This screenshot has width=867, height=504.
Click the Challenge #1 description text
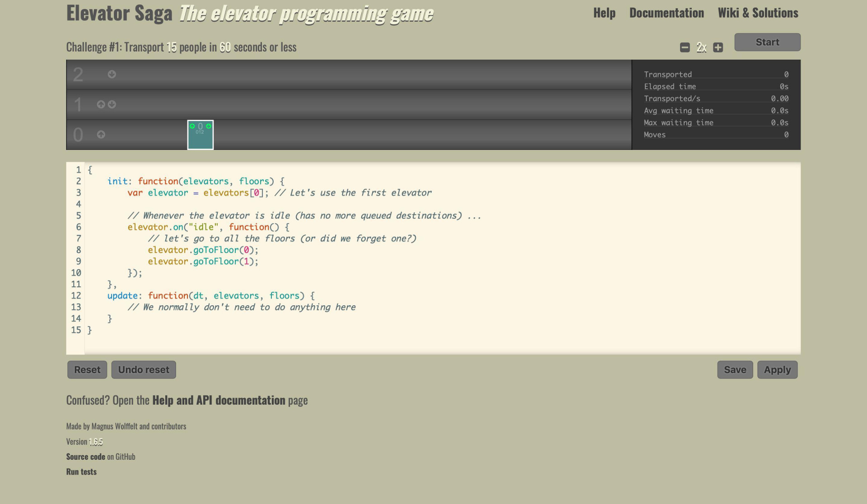(x=181, y=47)
